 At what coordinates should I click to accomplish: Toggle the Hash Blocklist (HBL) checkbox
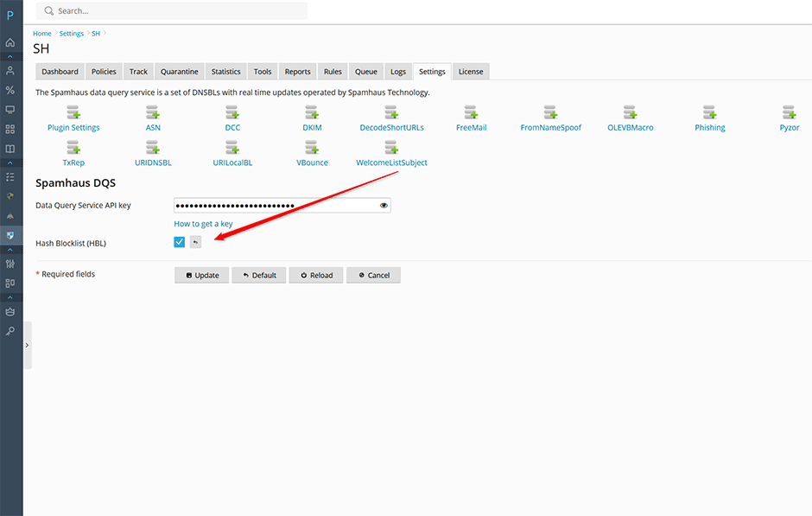pos(179,242)
